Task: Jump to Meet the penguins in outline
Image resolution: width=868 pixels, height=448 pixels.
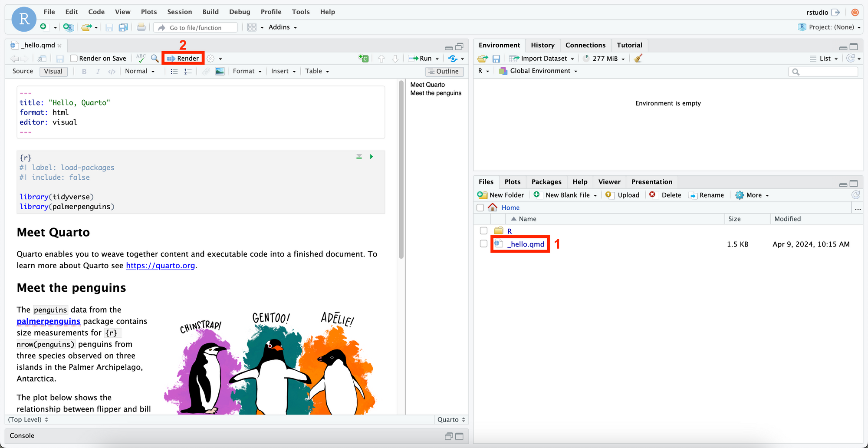Action: tap(436, 93)
